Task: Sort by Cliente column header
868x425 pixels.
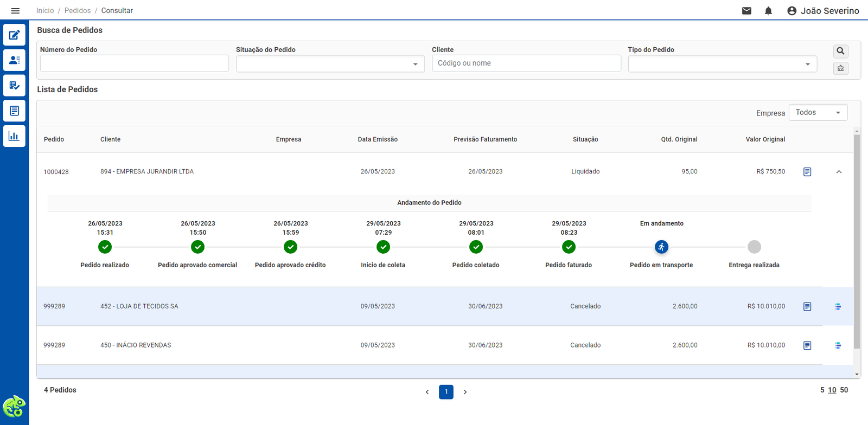Action: click(x=110, y=139)
